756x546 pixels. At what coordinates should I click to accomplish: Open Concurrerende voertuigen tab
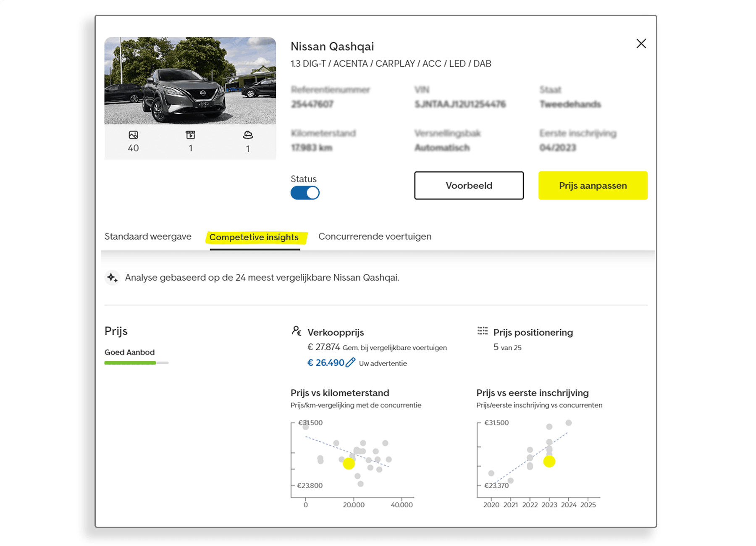375,236
